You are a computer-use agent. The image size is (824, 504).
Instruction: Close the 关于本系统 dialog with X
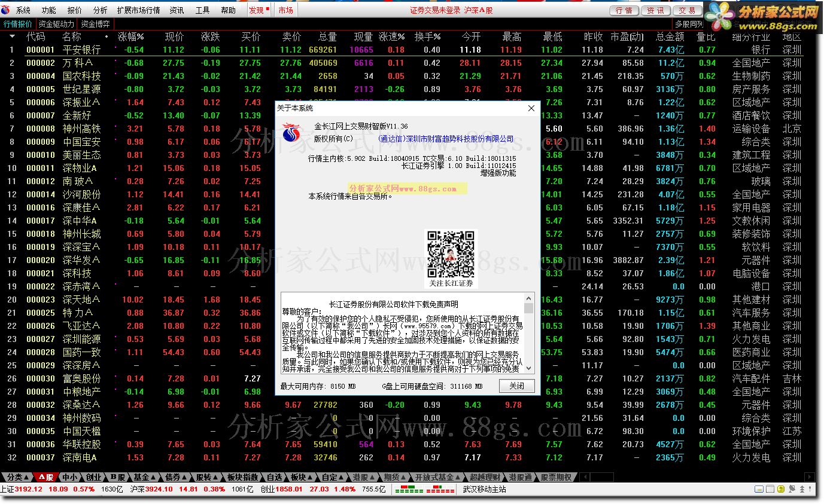click(531, 108)
